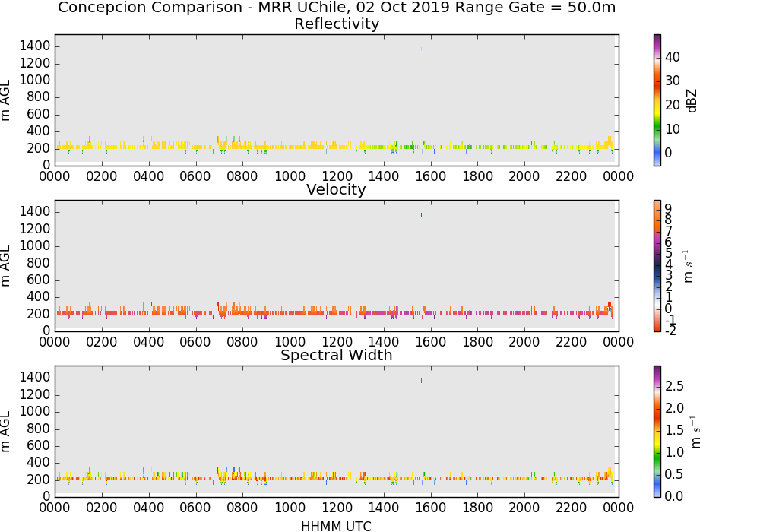Click the Spectral Width colorbar
The height and width of the screenshot is (532, 760).
click(657, 432)
